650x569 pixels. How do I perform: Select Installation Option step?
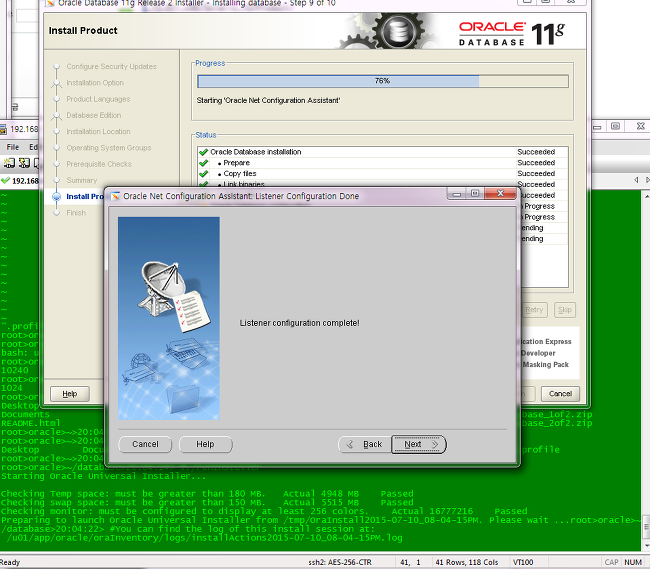point(95,83)
